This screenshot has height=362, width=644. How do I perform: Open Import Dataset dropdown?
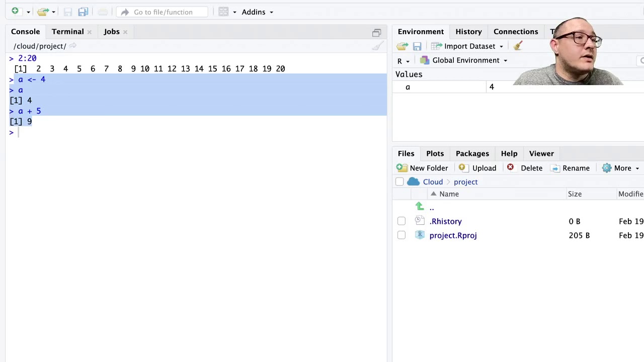(467, 46)
